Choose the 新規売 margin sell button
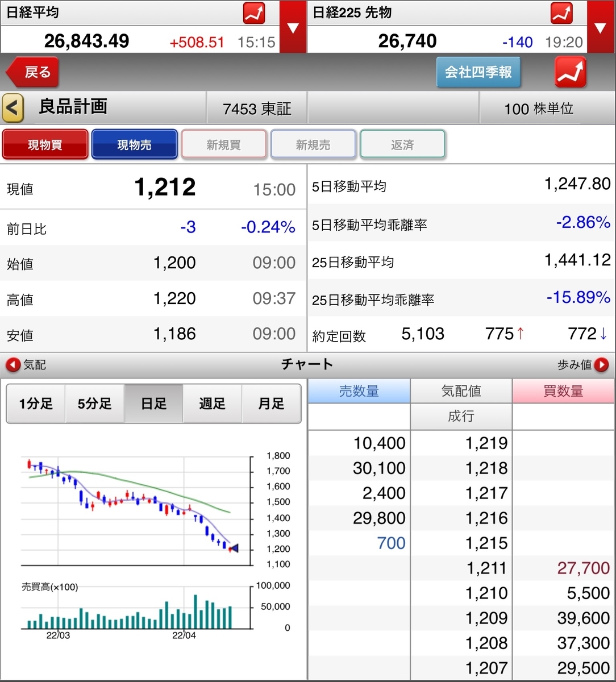This screenshot has height=682, width=616. point(313,144)
